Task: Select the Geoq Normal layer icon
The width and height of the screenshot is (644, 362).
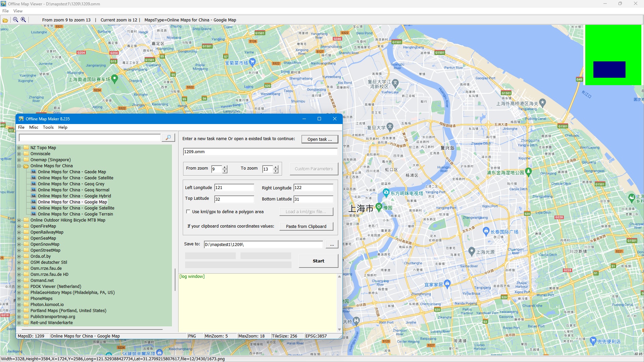Action: tap(34, 190)
